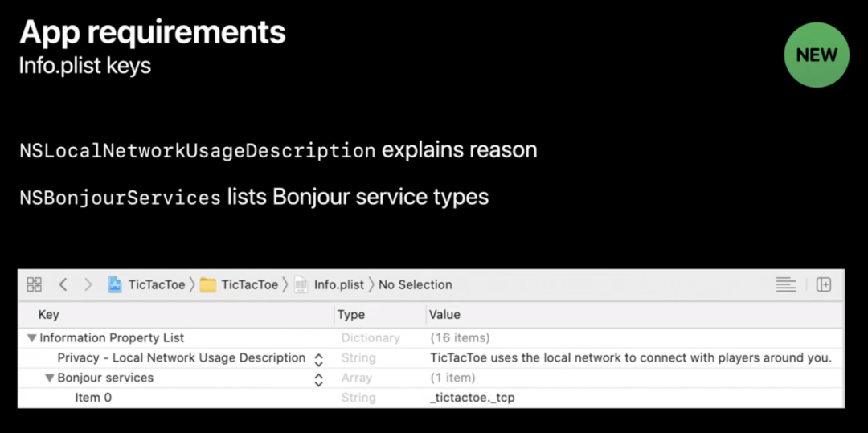Screen dimensions: 868x433
Task: Click the (1 item) value
Action: [x=452, y=378]
